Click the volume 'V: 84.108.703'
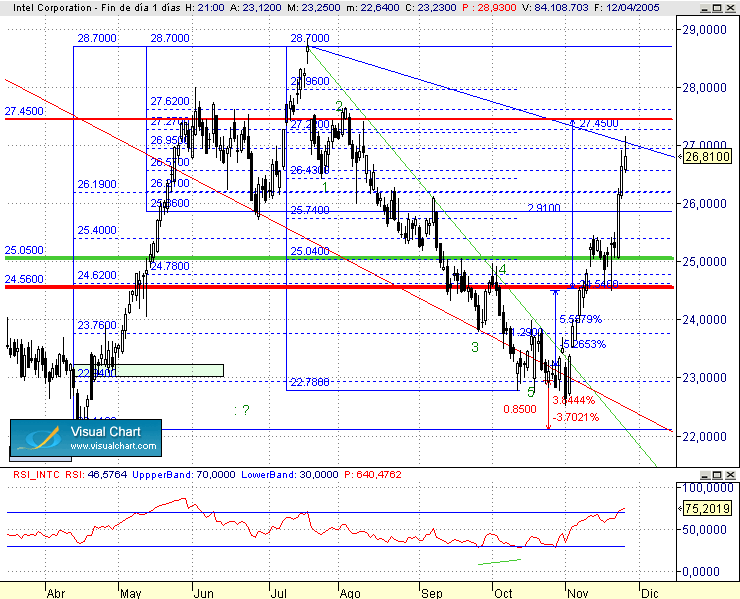740x599 pixels. click(555, 8)
